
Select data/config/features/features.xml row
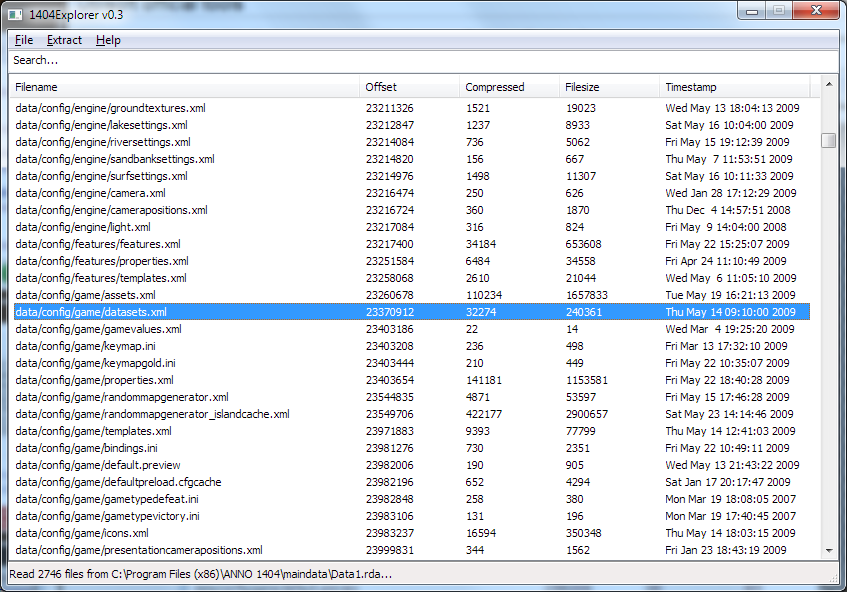click(x=412, y=244)
